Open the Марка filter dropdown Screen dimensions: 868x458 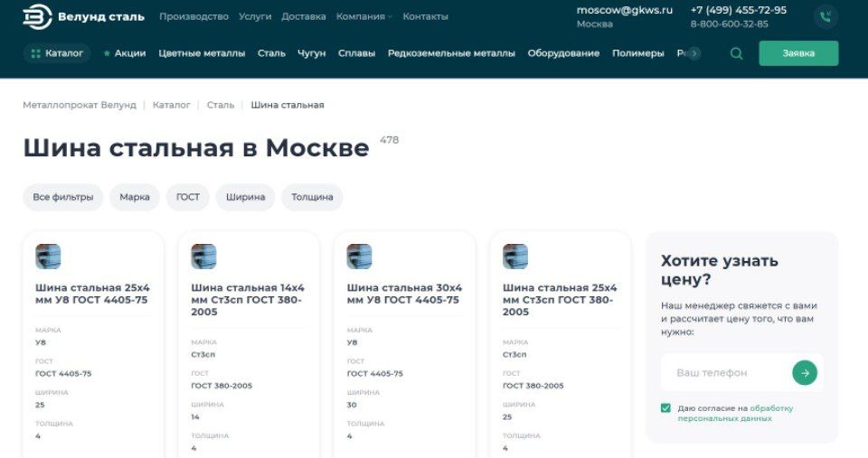pyautogui.click(x=135, y=197)
